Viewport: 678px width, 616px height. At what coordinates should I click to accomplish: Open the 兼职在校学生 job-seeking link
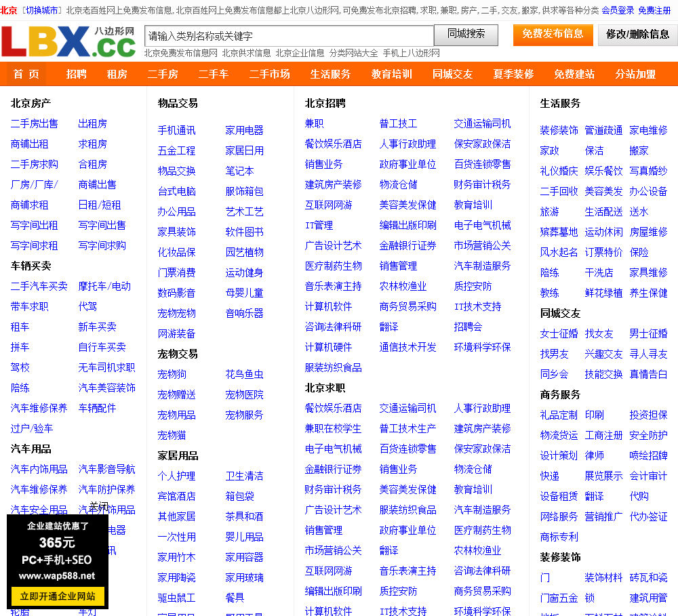click(x=333, y=428)
